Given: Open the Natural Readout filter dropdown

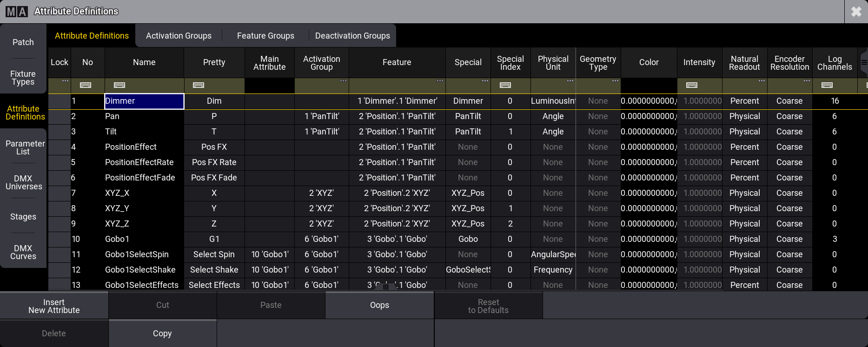Looking at the screenshot, I should (x=762, y=81).
